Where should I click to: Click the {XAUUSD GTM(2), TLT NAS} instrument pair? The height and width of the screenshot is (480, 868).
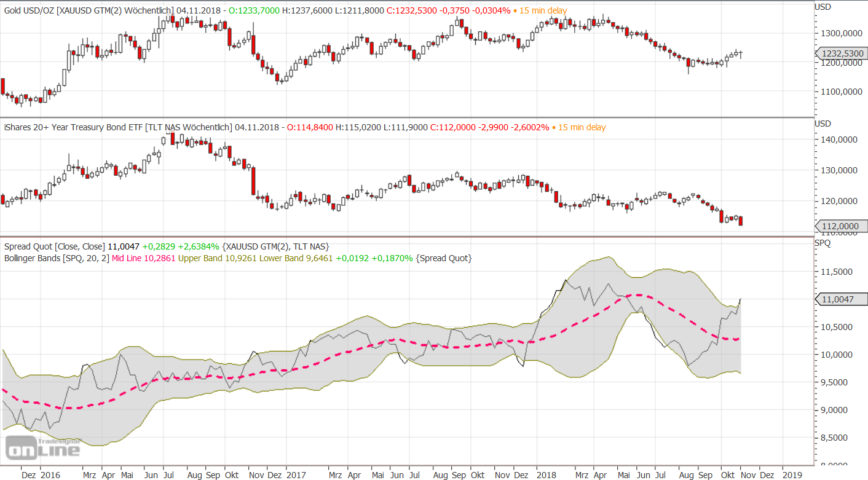[276, 246]
